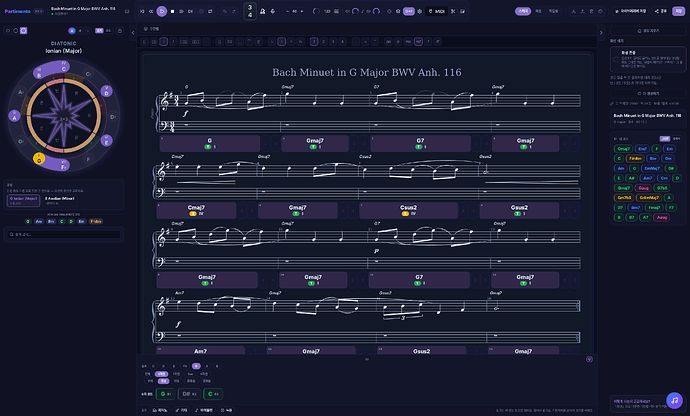Select the ff dynamic marking
The height and width of the screenshot is (416, 690).
438,42
